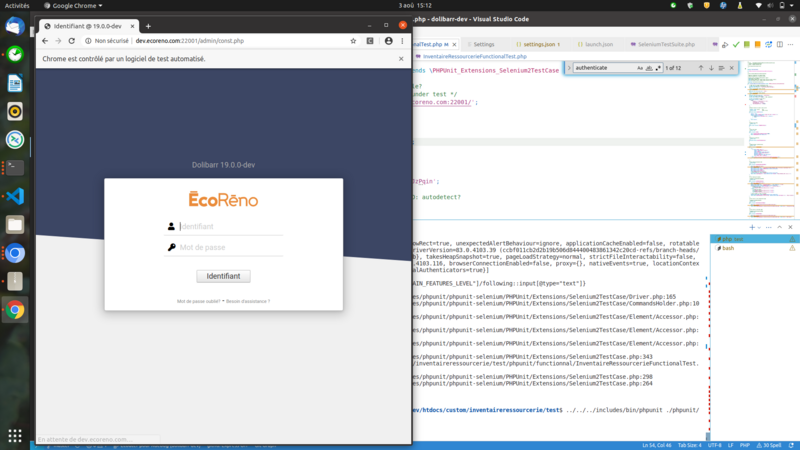Close the FunctionalTest.php editor tab
Screen dimensions: 800x450
(454, 44)
